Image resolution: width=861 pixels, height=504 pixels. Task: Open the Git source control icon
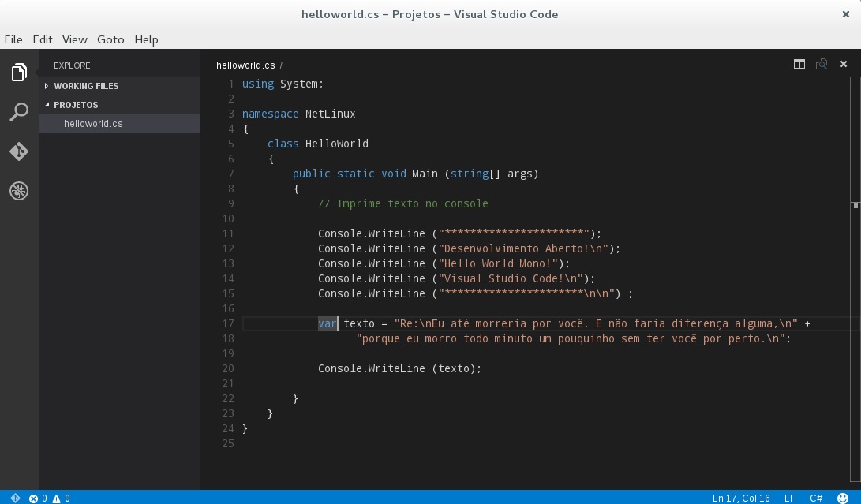tap(19, 151)
